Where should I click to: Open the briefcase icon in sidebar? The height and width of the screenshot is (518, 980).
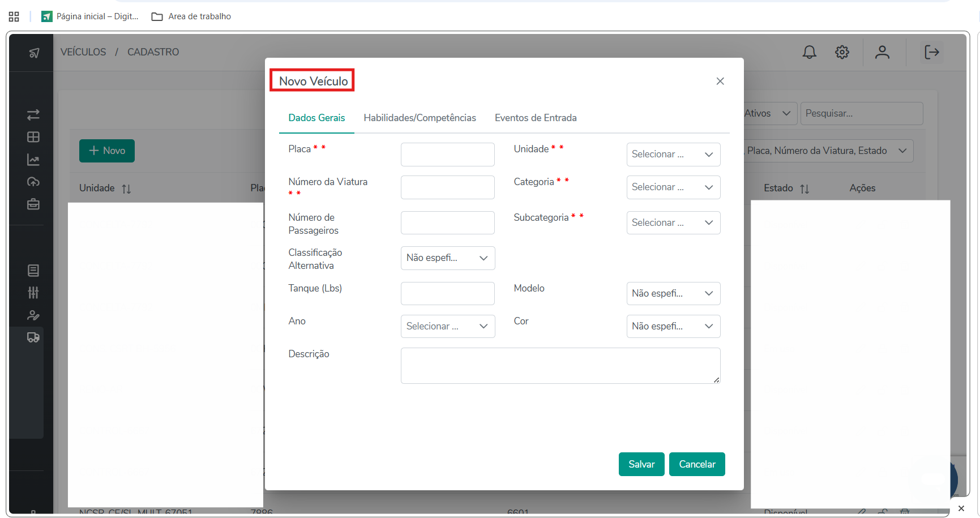pyautogui.click(x=33, y=204)
